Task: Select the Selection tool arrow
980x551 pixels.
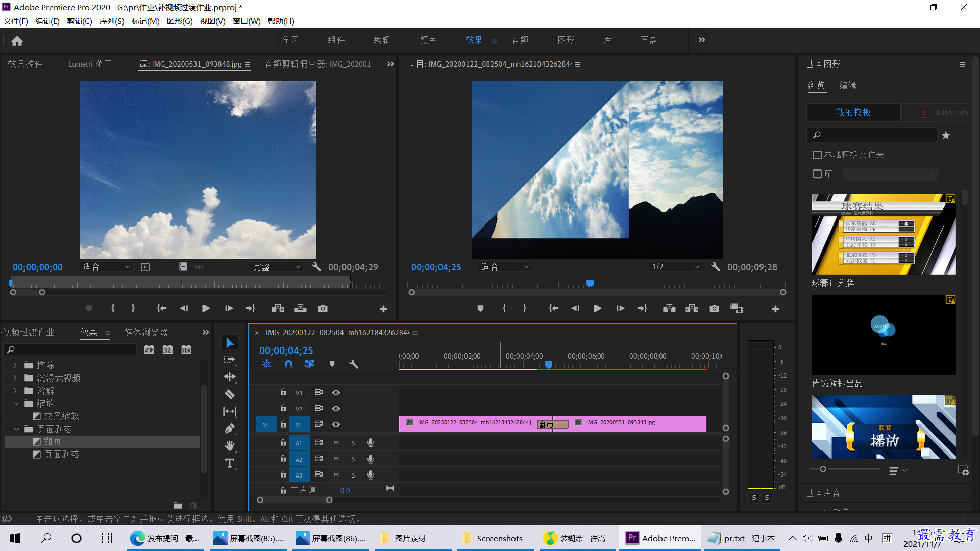Action: (x=230, y=343)
